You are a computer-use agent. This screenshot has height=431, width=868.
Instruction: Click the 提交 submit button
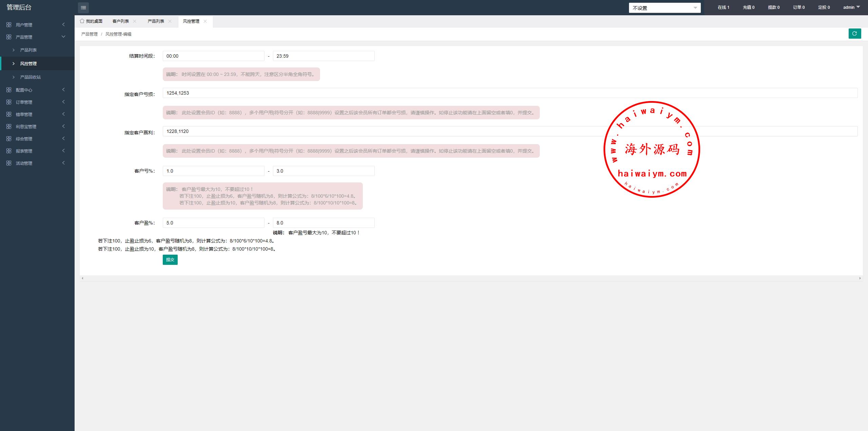click(170, 260)
